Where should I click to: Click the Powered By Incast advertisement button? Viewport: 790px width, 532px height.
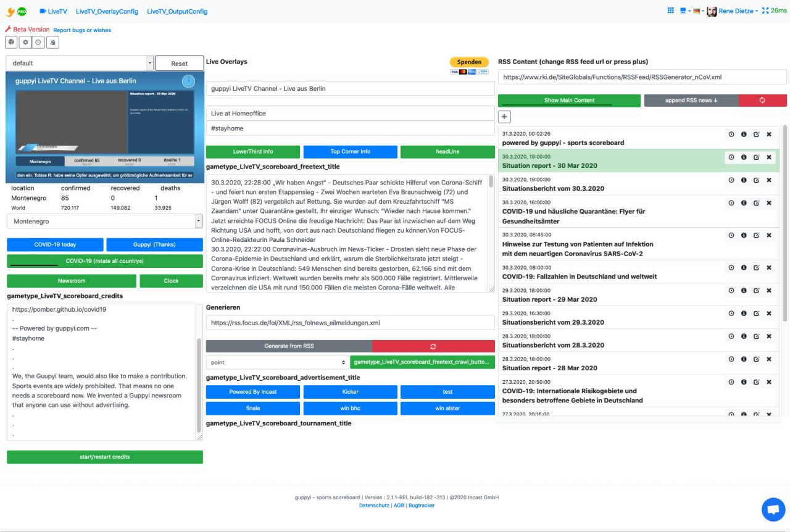coord(253,392)
